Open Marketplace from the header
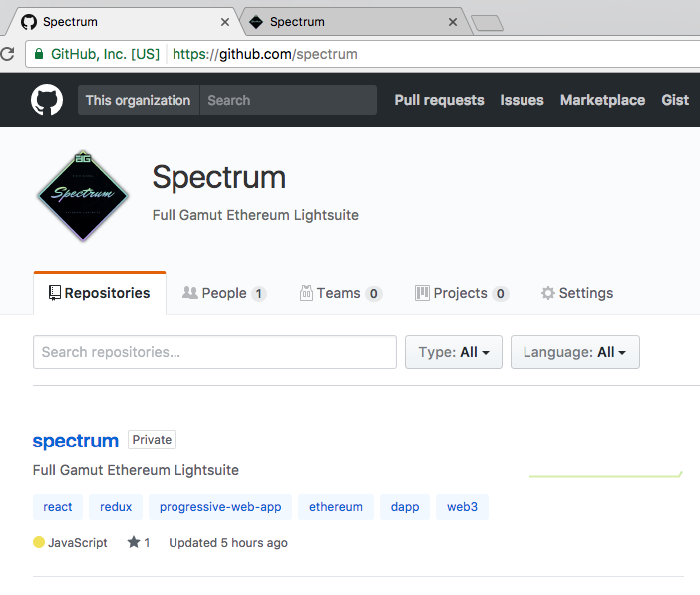This screenshot has width=700, height=595. [x=602, y=100]
